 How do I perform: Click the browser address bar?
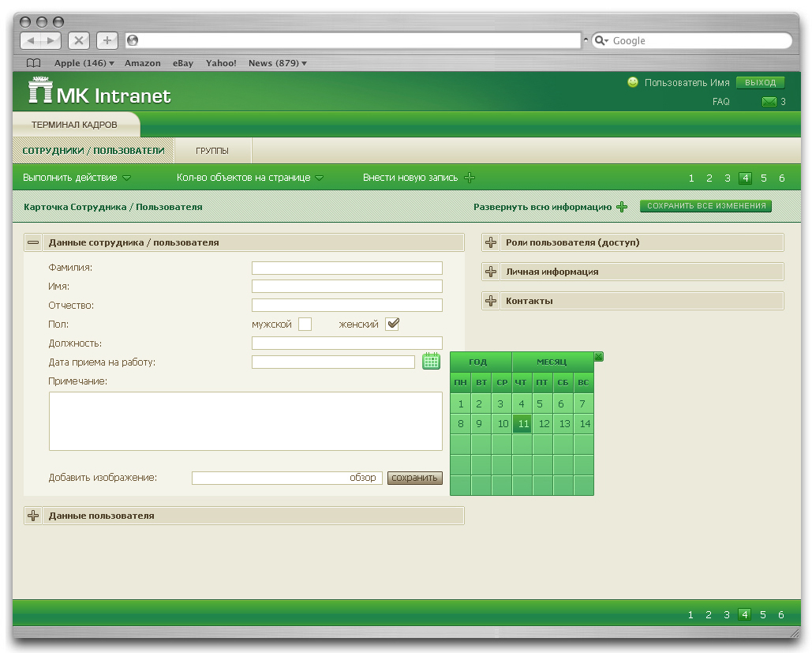tap(354, 40)
